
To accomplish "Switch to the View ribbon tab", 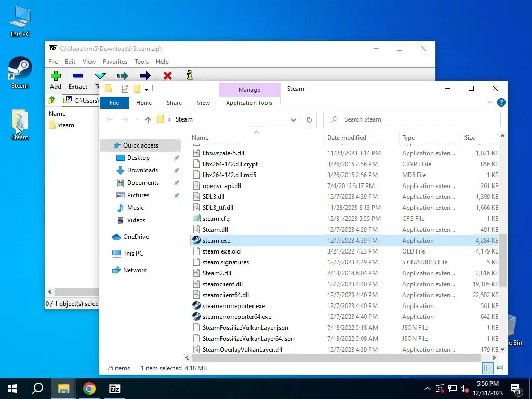I will coord(203,103).
